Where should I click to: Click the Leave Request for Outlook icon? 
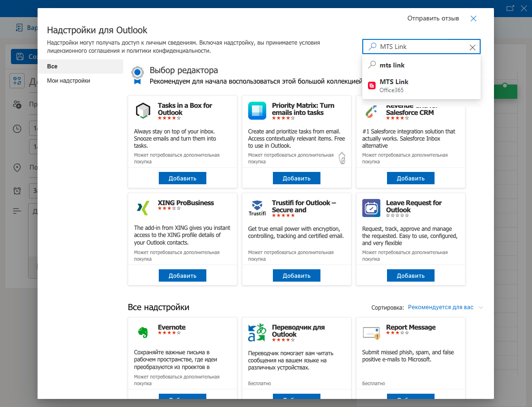(371, 208)
